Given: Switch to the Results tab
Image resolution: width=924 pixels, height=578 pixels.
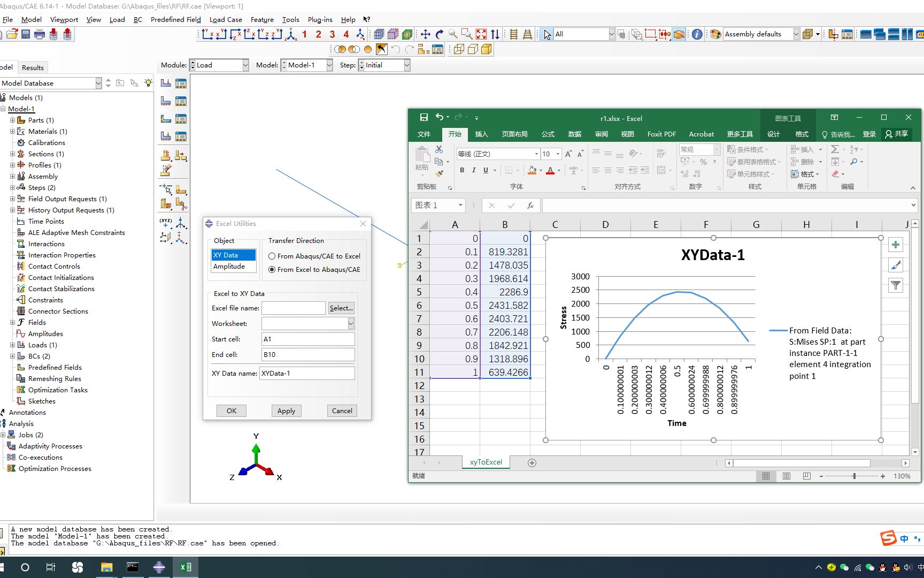Looking at the screenshot, I should [x=33, y=67].
